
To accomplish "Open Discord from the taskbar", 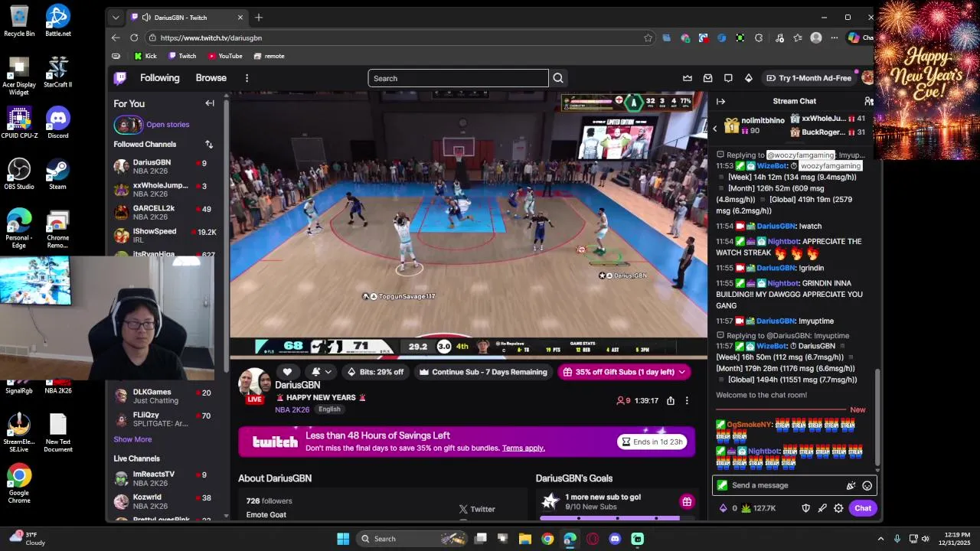I will tap(615, 539).
